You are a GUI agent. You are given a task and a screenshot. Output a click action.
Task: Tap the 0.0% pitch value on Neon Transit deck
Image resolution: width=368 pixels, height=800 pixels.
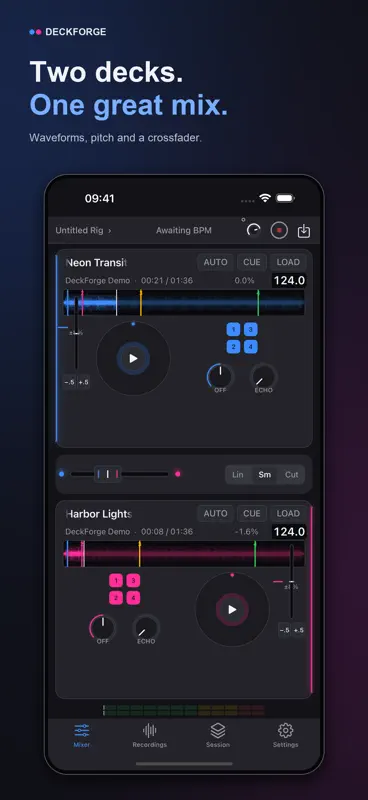(x=244, y=281)
